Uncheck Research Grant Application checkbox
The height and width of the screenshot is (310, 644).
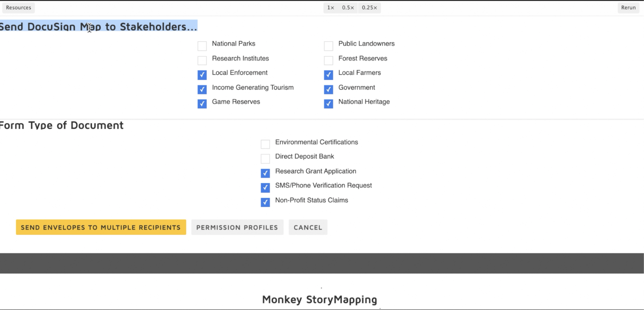click(265, 173)
